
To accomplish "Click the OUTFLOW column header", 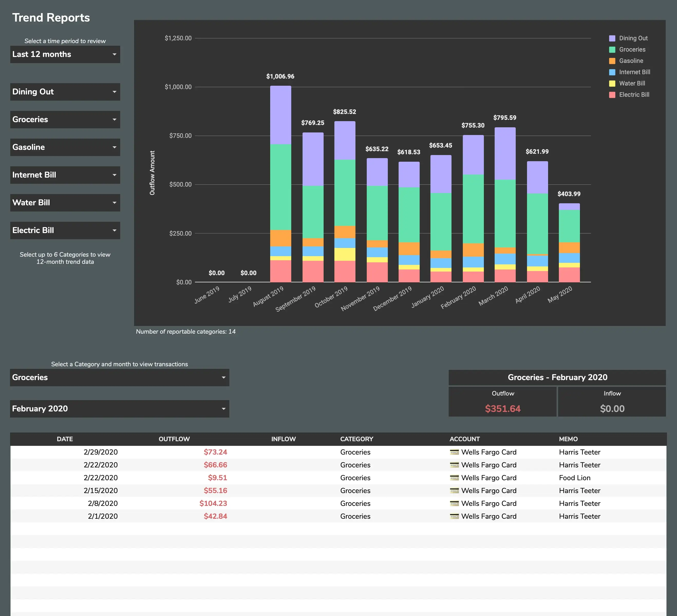I will (174, 439).
